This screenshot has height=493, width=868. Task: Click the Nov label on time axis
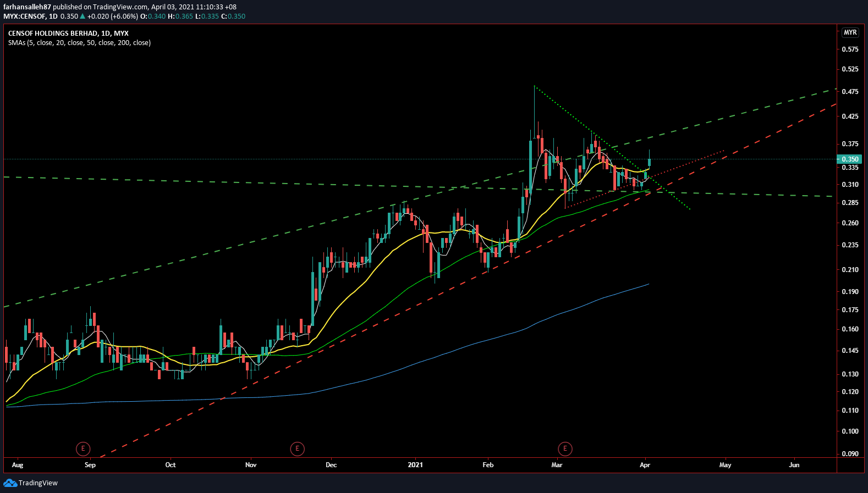click(x=251, y=465)
